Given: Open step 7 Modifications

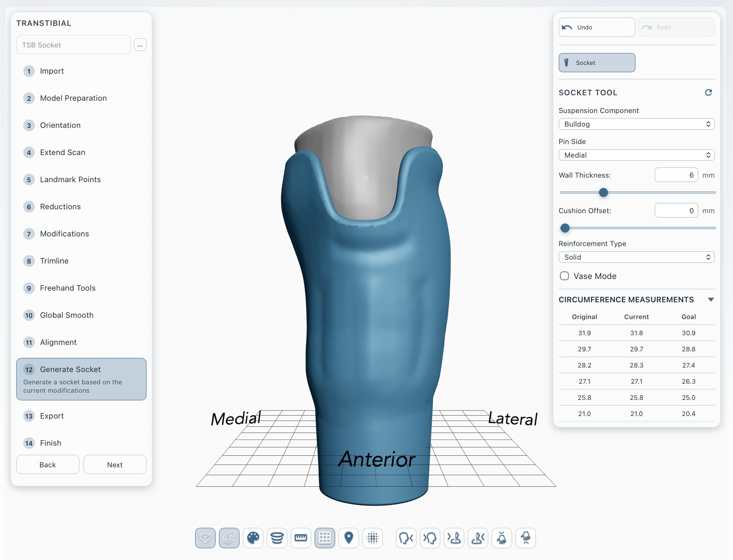Looking at the screenshot, I should [81, 234].
